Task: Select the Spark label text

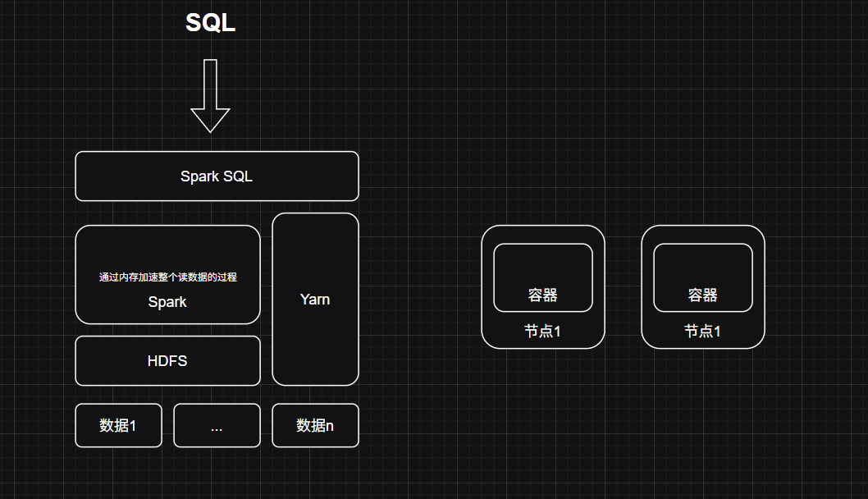Action: pyautogui.click(x=167, y=302)
